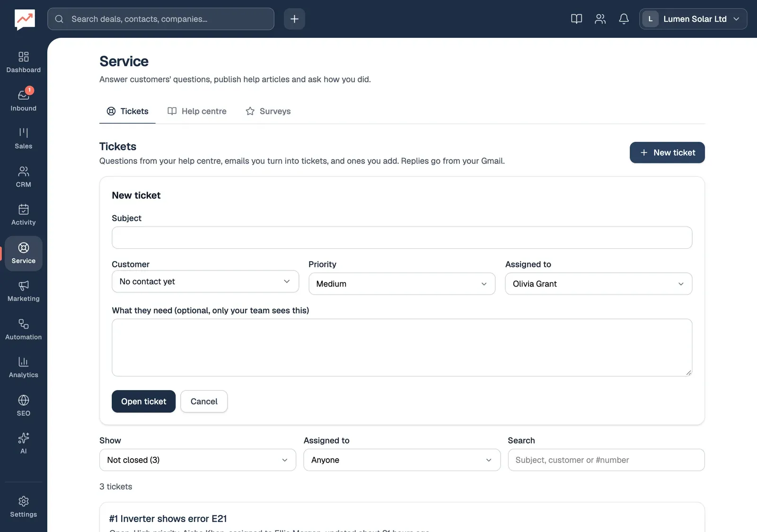Screen dimensions: 757x532
Task: Click the Open ticket button
Action: pos(143,401)
